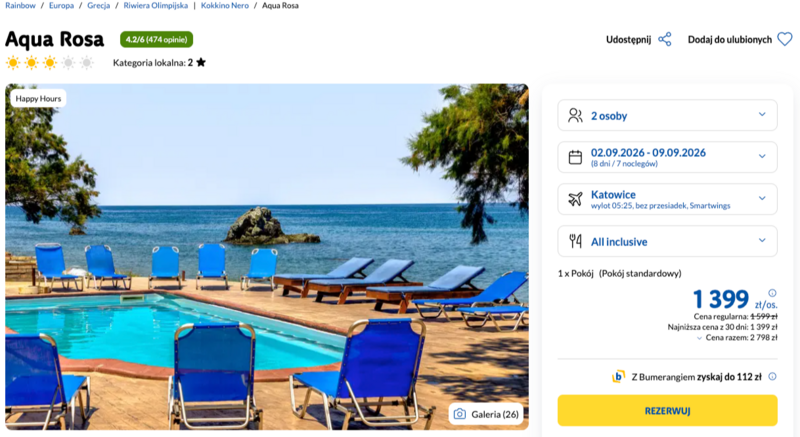The image size is (800, 437).
Task: Click the calendar icon in the date field
Action: 575,157
